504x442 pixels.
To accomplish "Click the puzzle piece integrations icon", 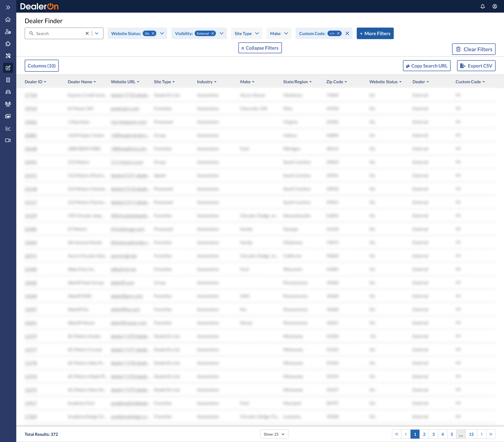I will pos(8,44).
